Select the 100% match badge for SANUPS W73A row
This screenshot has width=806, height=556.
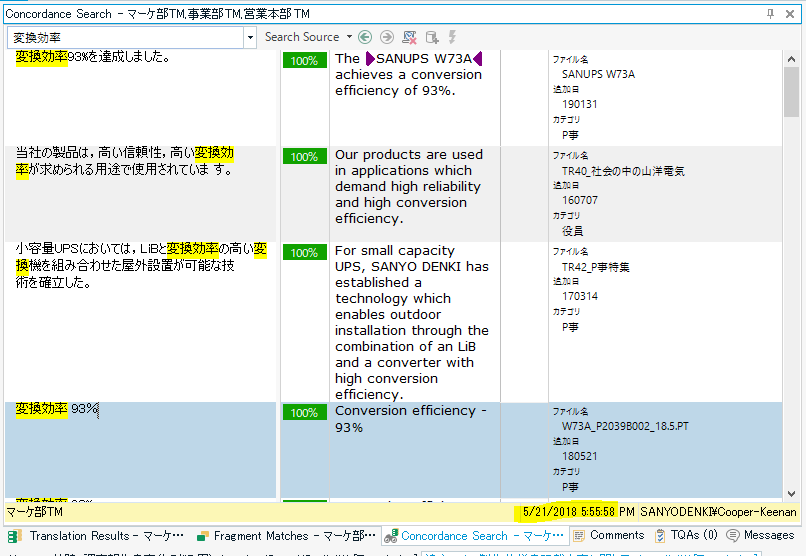click(x=304, y=61)
